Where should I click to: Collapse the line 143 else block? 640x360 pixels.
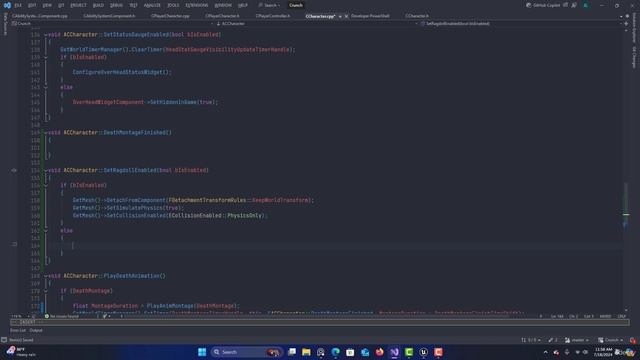coord(46,87)
